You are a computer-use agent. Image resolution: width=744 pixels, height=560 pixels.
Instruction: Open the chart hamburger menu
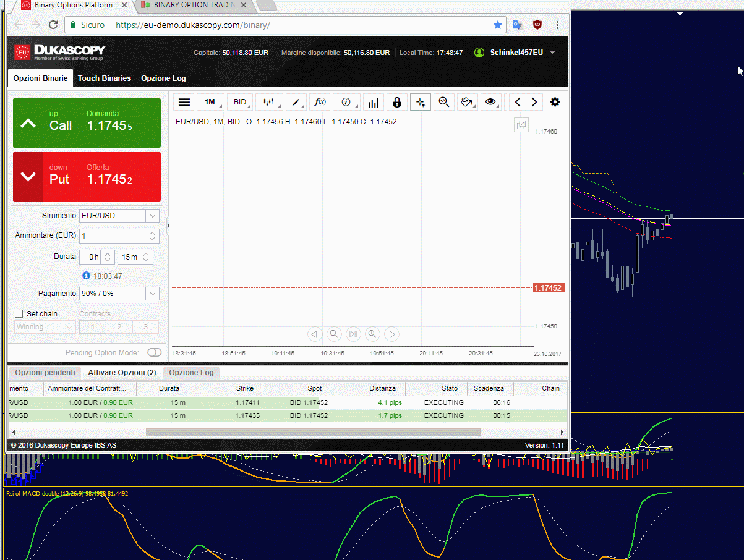pos(184,102)
